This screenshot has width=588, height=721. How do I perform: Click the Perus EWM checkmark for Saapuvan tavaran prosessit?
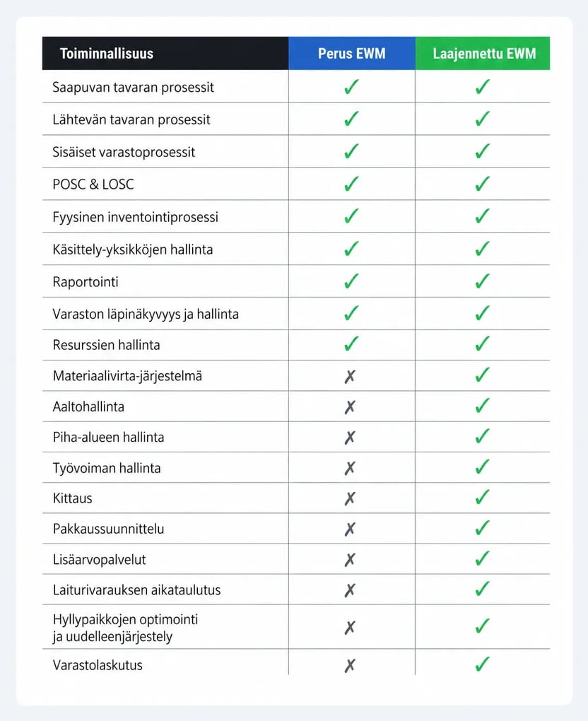(x=351, y=86)
